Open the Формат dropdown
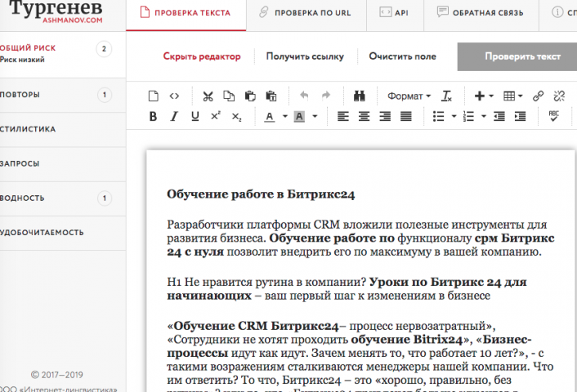 [x=409, y=96]
